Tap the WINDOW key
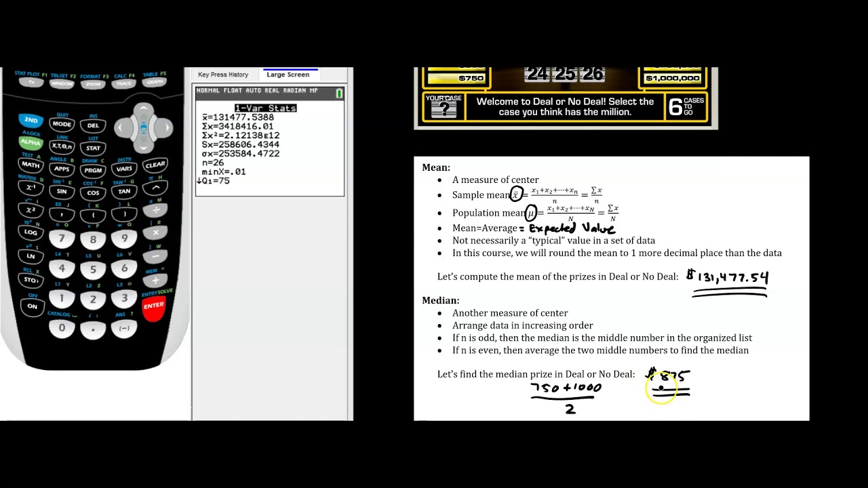 click(62, 83)
